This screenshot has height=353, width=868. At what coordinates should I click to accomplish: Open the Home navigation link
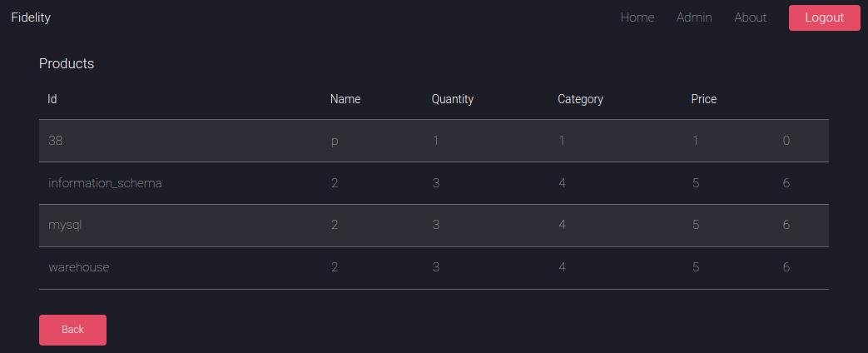coord(637,17)
